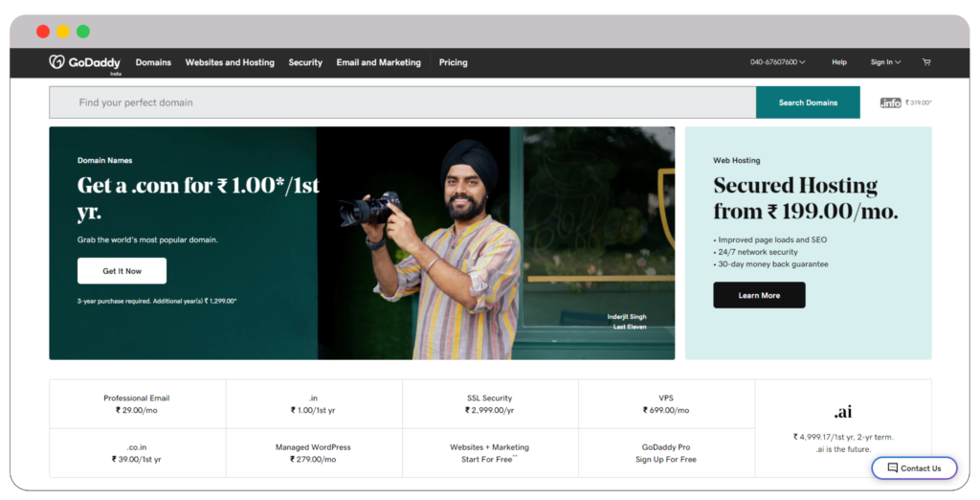
Task: Click the 'Get a .com for ₹1.00*/1st yr.' headline
Action: pos(198,198)
